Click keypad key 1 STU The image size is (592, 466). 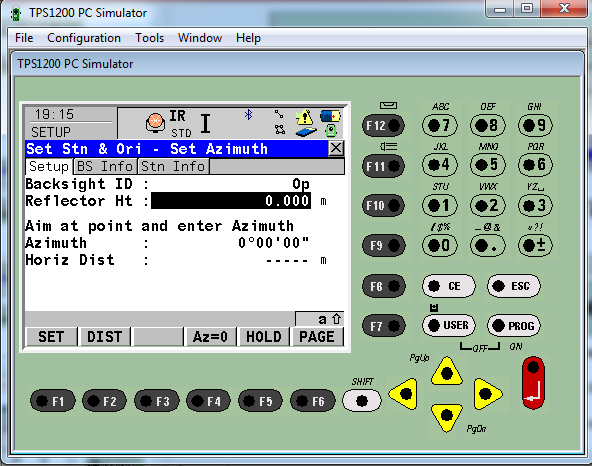[x=440, y=205]
